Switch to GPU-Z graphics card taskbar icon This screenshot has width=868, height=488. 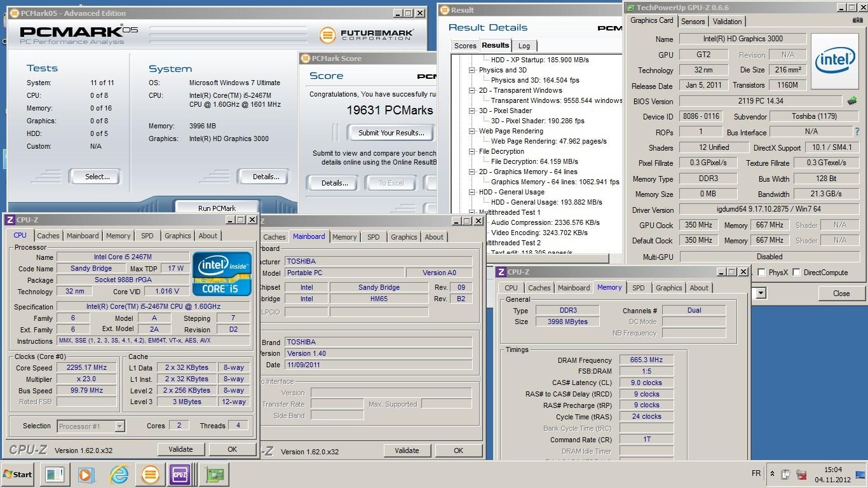tap(213, 474)
